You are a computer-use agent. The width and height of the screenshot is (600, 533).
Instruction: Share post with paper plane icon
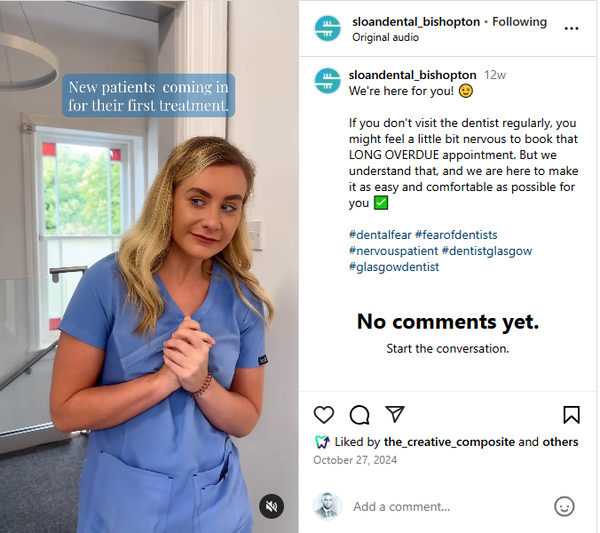pos(395,414)
